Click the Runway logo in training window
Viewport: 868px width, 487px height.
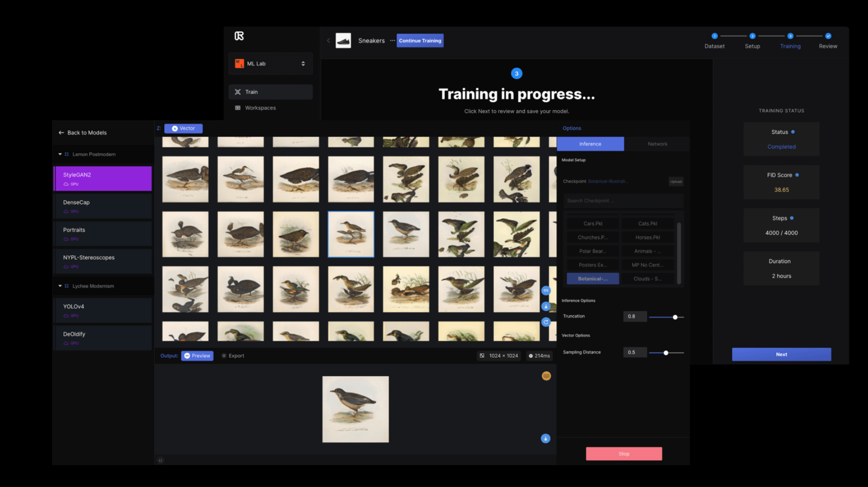pos(239,36)
